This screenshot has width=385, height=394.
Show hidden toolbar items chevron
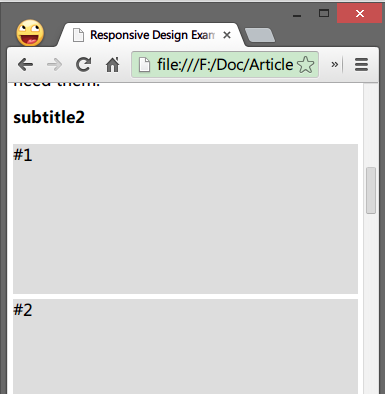[334, 64]
